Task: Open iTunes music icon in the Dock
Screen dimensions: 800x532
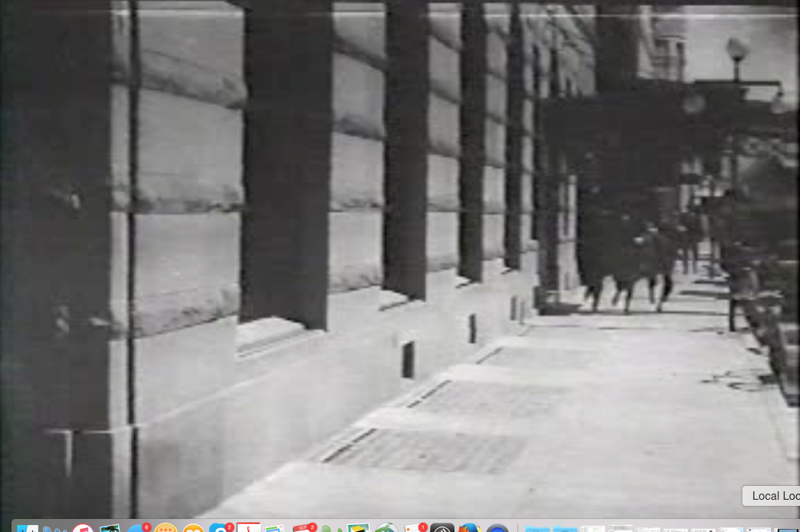Action: tap(83, 528)
